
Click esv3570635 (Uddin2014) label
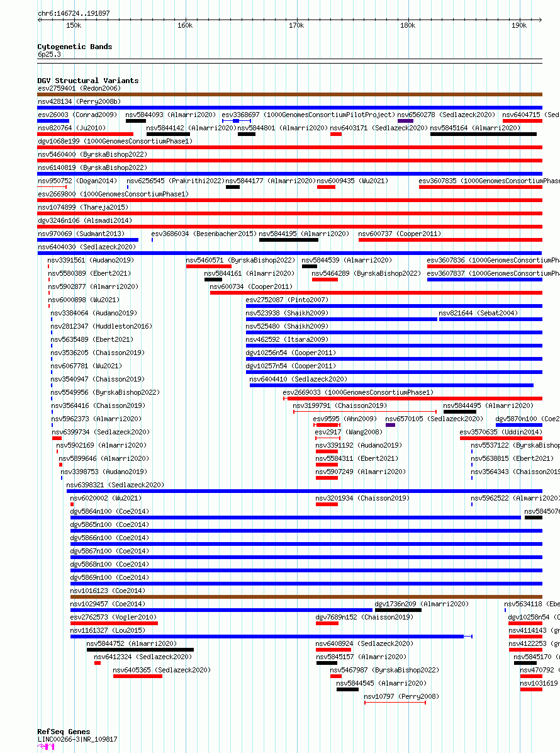click(x=501, y=432)
